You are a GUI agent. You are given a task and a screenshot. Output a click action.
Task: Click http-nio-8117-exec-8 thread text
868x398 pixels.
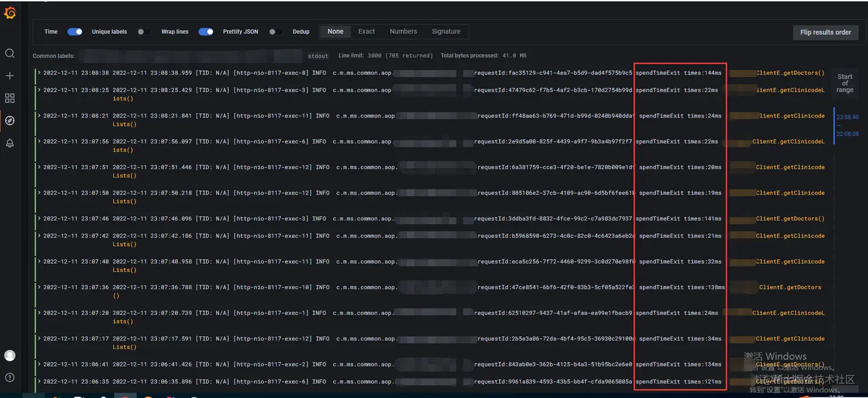coord(270,73)
